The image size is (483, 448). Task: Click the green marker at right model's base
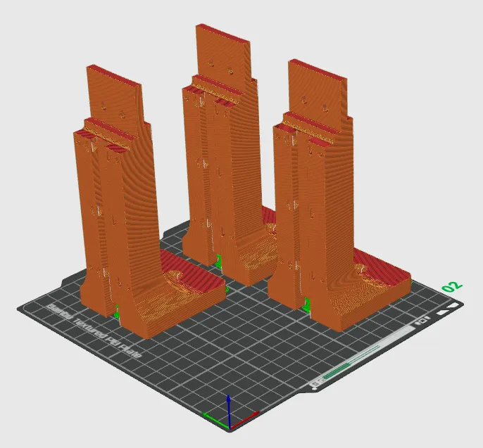(307, 303)
